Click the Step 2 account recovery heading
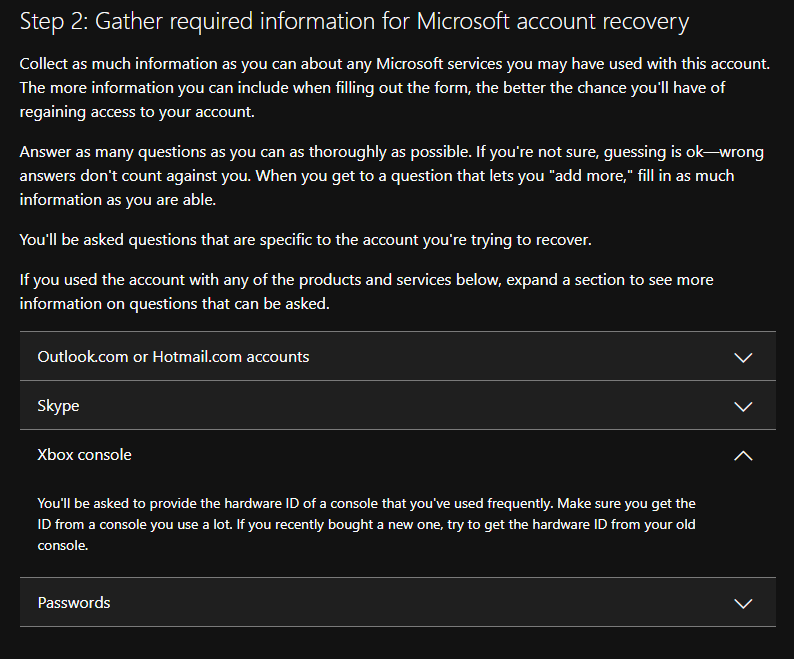Screen dimensions: 794x659 point(354,21)
